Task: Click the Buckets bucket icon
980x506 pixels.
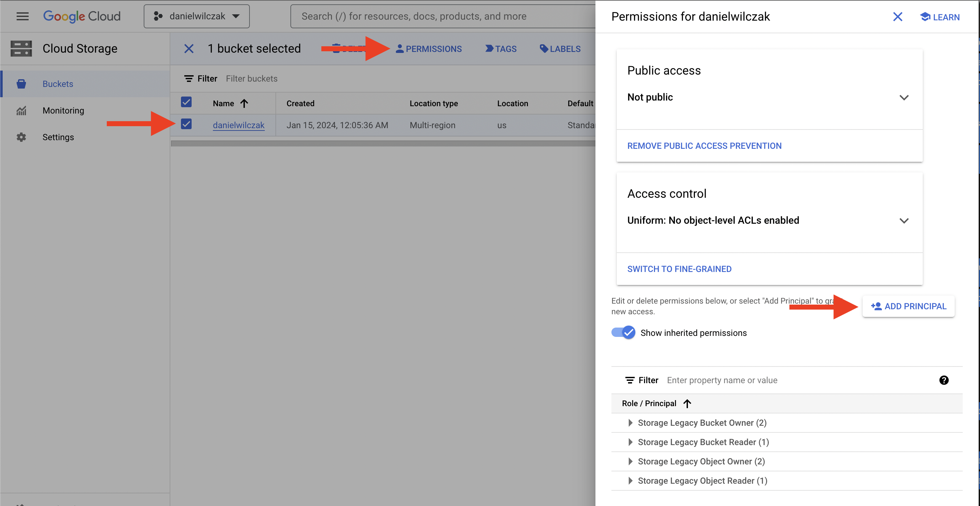Action: click(x=21, y=84)
